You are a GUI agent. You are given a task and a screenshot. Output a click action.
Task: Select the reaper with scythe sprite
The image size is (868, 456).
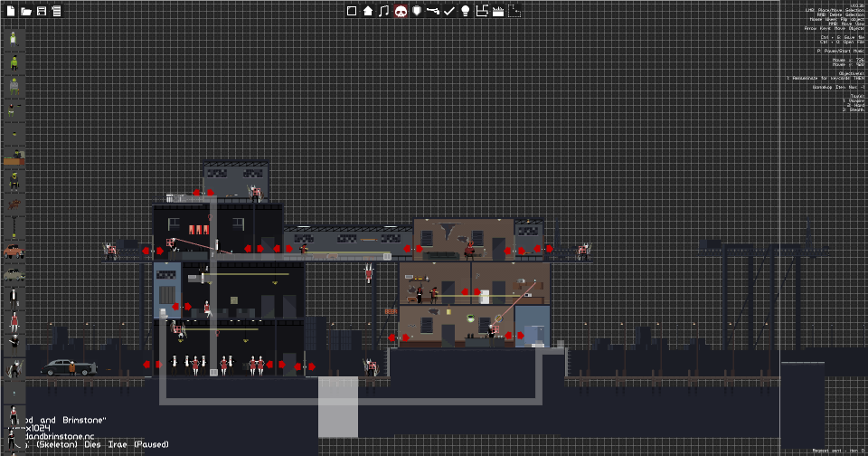(x=14, y=368)
